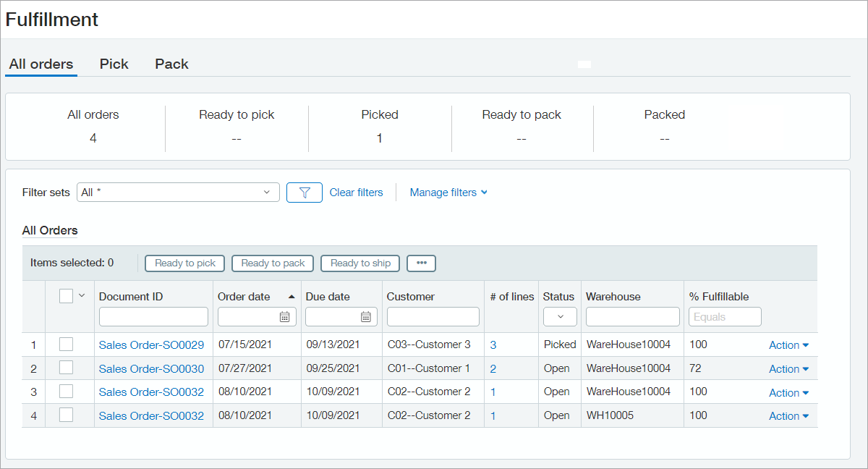Screen dimensions: 868x469
Task: Click the more actions ellipsis button
Action: [x=421, y=263]
